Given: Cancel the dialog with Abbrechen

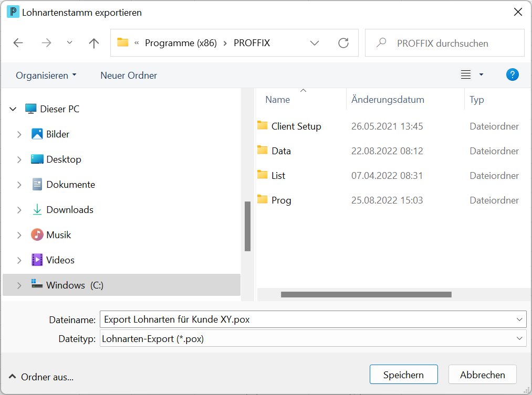Looking at the screenshot, I should point(483,375).
